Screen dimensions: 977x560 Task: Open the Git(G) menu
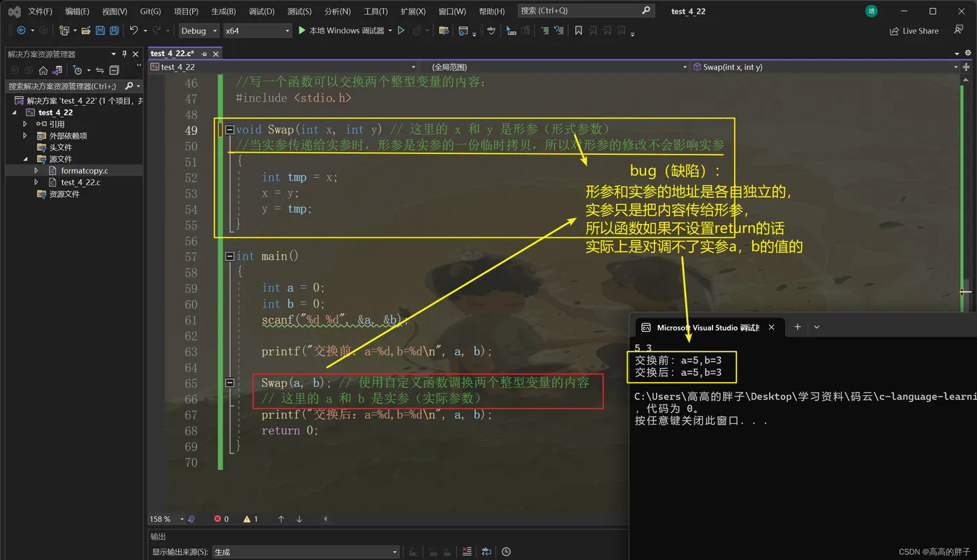[x=150, y=11]
